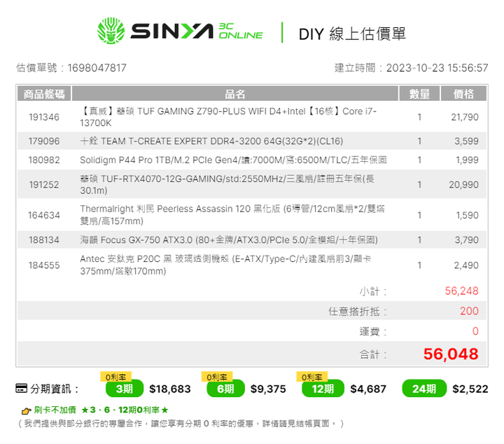The image size is (504, 444).
Task: Click the TEAM T-CREATE EXPERT DDR4-3200 product name
Action: 211,141
